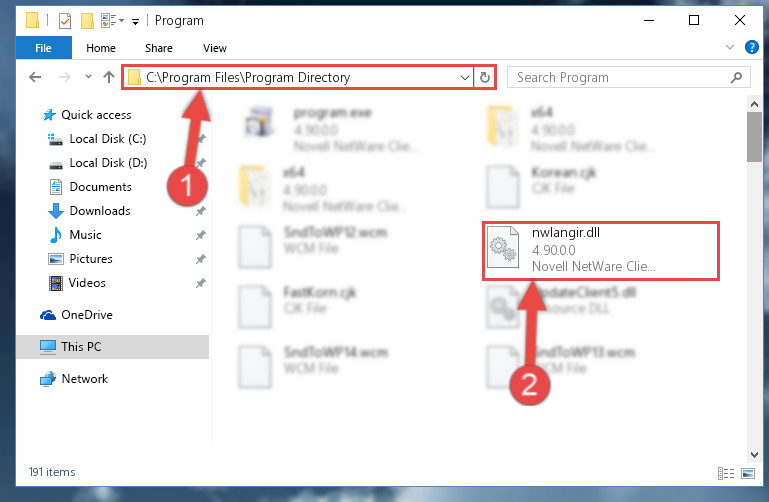Switch to large icons view in status bar
This screenshot has width=769, height=502.
click(x=748, y=473)
